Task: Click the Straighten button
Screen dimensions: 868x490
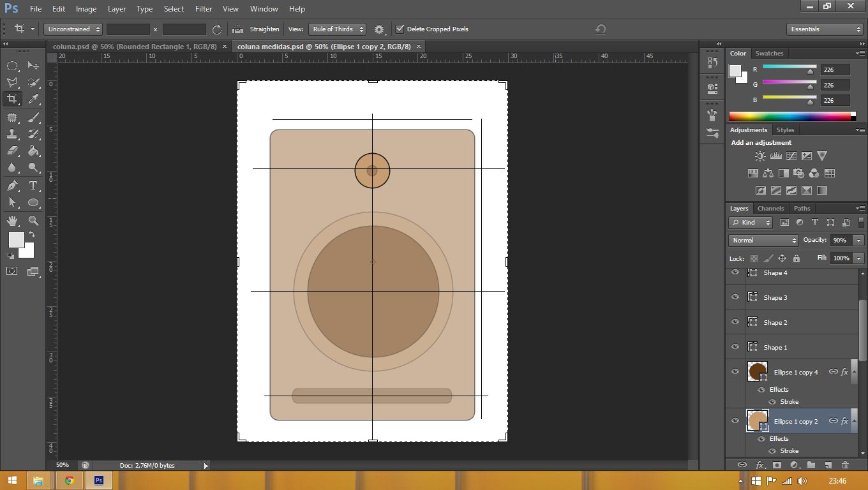Action: pos(264,29)
